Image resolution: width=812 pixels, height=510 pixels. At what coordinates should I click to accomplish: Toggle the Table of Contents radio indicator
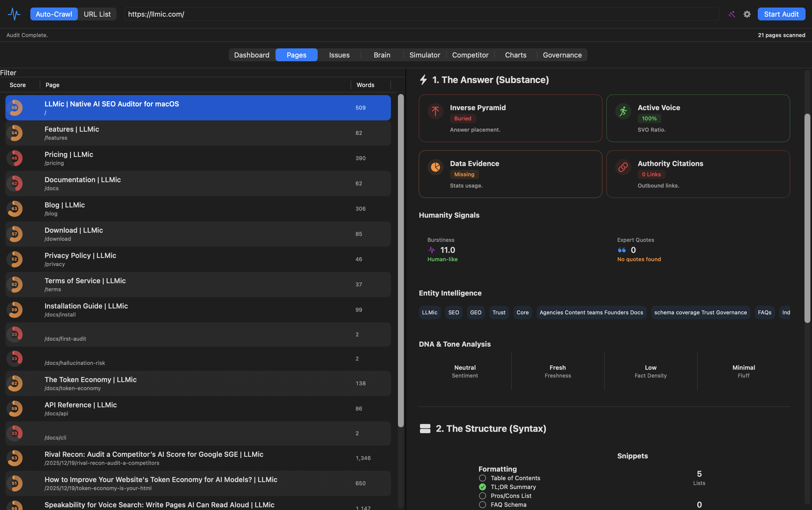click(482, 478)
